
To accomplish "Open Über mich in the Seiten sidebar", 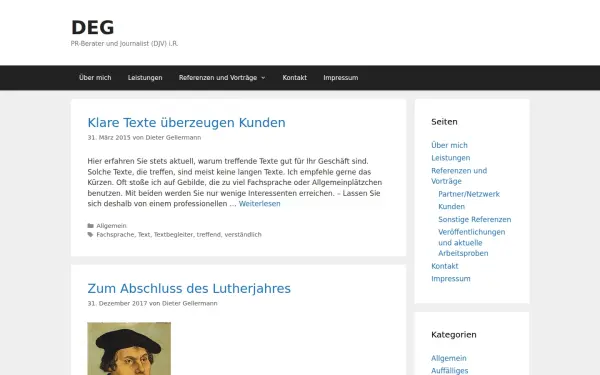I will point(449,145).
